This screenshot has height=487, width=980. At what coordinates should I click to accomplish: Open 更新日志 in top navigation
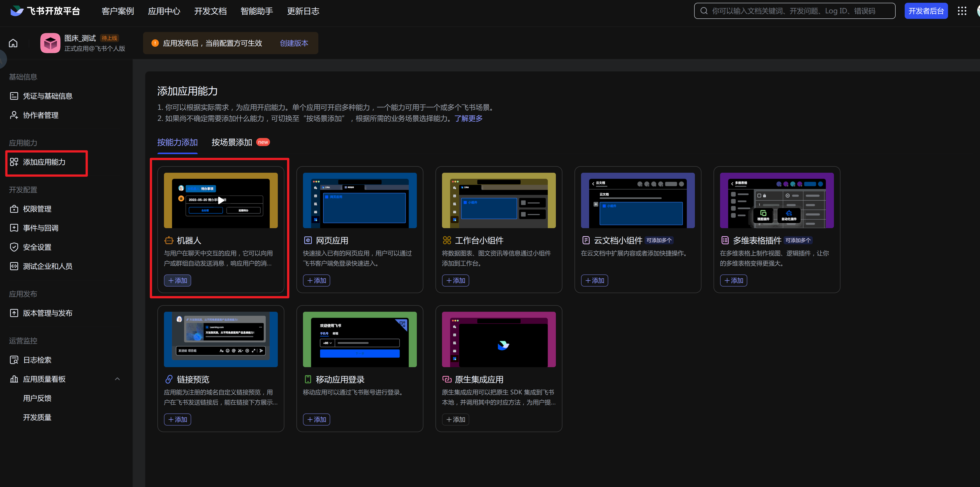(303, 11)
